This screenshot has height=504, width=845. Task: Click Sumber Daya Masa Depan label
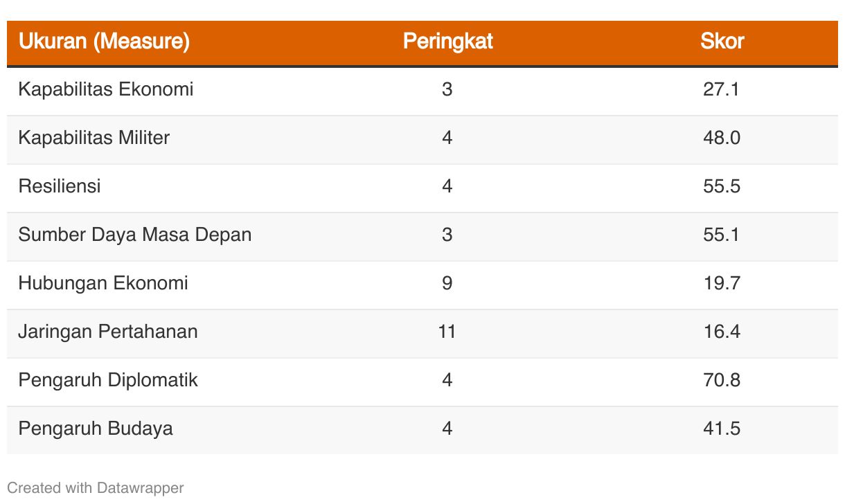pyautogui.click(x=135, y=235)
